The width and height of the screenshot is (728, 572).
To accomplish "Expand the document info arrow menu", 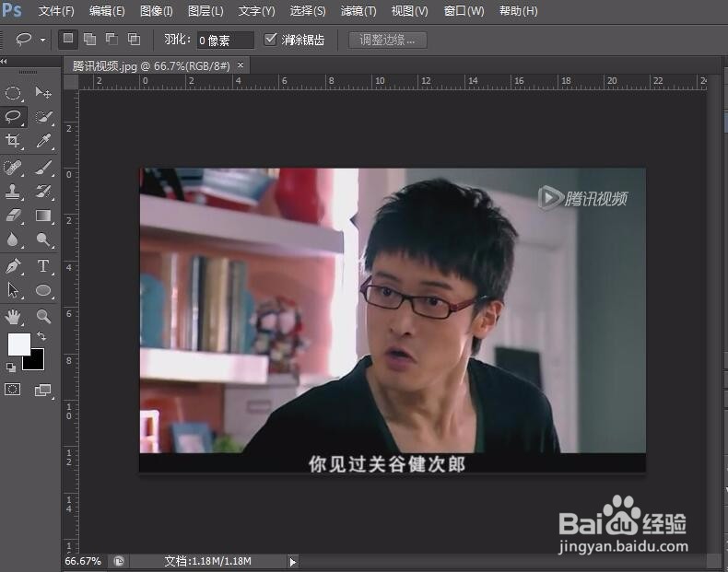I will (x=292, y=562).
